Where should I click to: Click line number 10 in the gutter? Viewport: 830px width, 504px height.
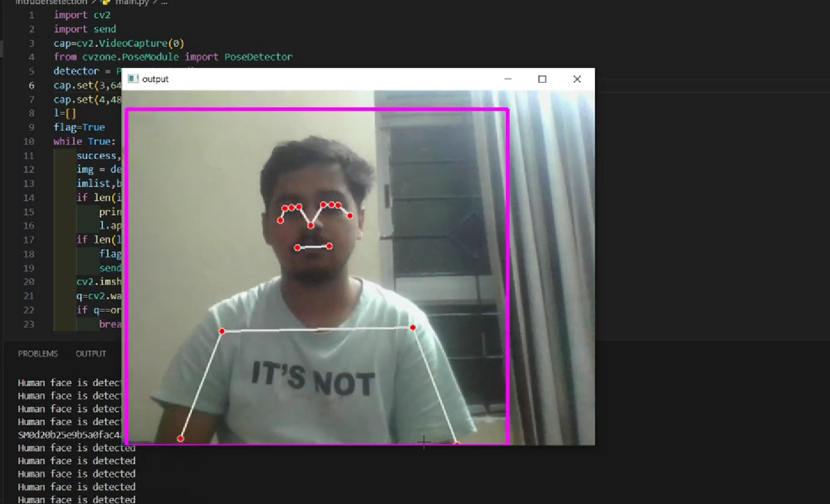pos(29,141)
